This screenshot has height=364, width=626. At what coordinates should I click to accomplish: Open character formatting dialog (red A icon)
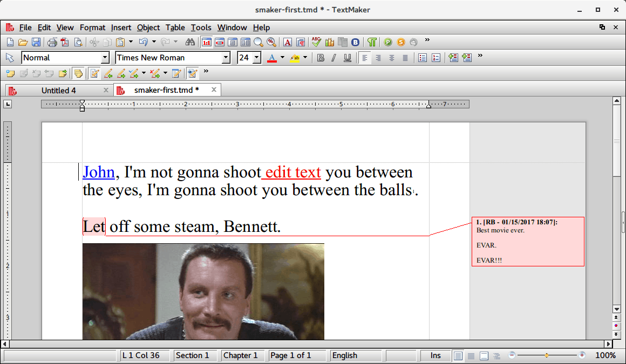tap(288, 42)
